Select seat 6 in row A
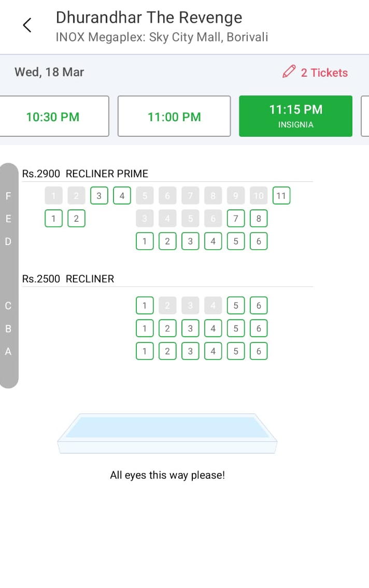Image resolution: width=369 pixels, height=588 pixels. [259, 351]
